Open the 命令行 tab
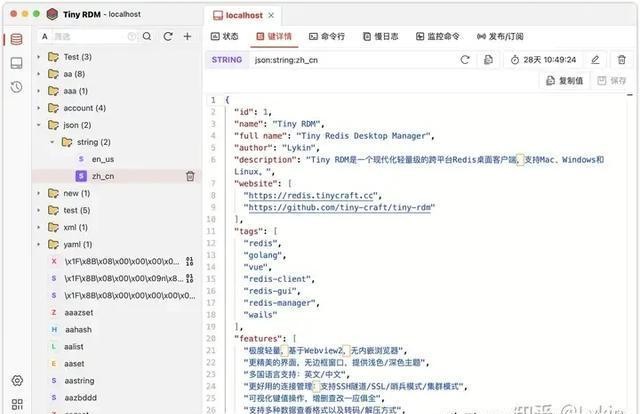This screenshot has height=414, width=640. (327, 36)
